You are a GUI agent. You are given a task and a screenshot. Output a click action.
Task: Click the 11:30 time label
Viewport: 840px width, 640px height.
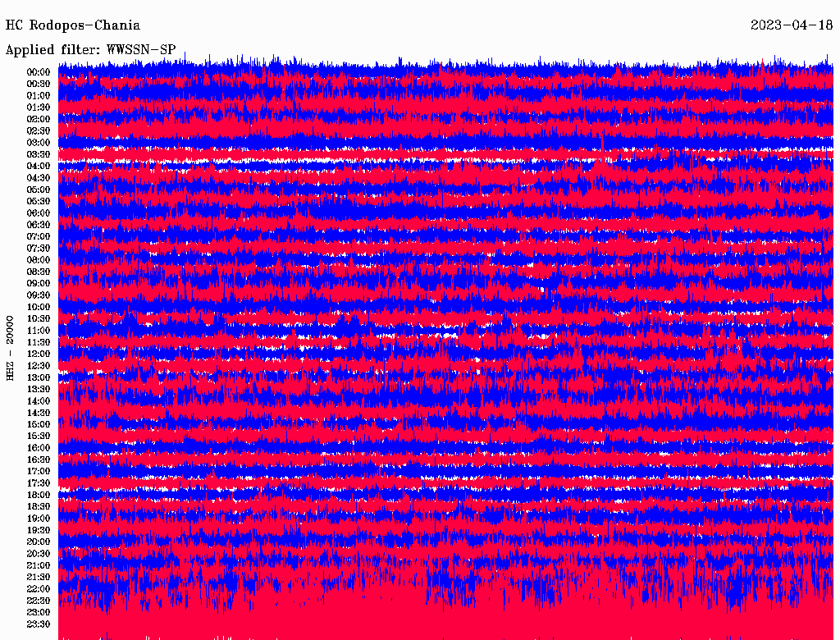click(39, 342)
